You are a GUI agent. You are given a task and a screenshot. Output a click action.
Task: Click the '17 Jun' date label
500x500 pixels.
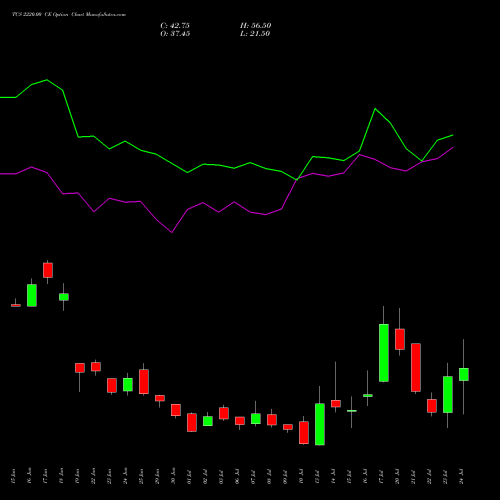[x=45, y=476]
